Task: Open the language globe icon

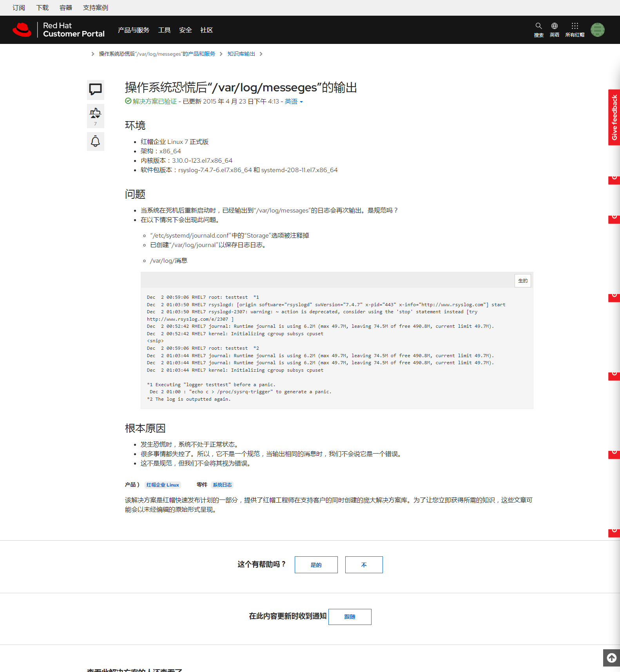Action: [x=554, y=30]
